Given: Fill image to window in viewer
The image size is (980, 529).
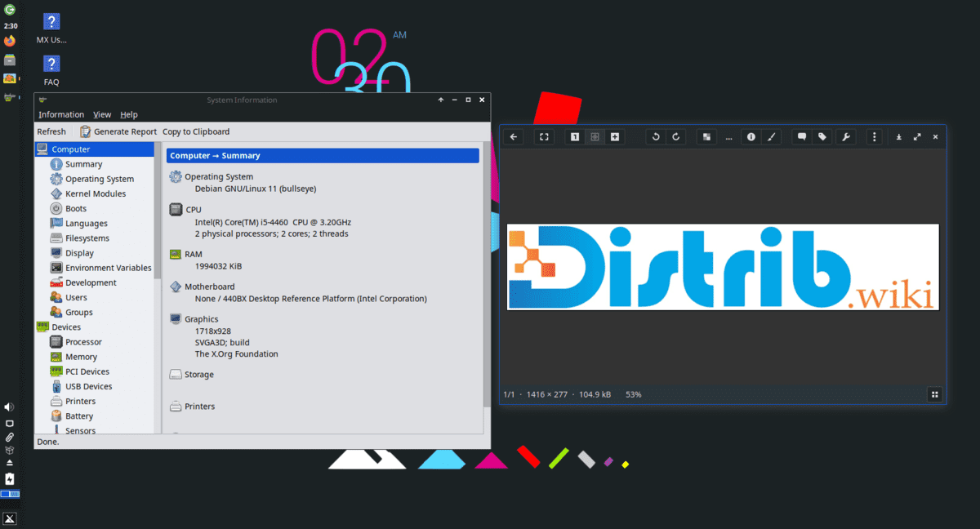Looking at the screenshot, I should pyautogui.click(x=615, y=137).
